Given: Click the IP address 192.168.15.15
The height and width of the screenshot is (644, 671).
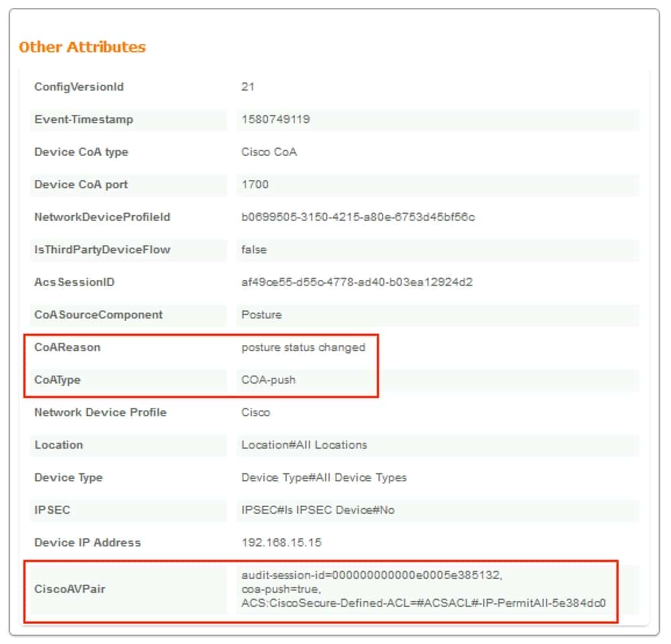Looking at the screenshot, I should point(281,542).
